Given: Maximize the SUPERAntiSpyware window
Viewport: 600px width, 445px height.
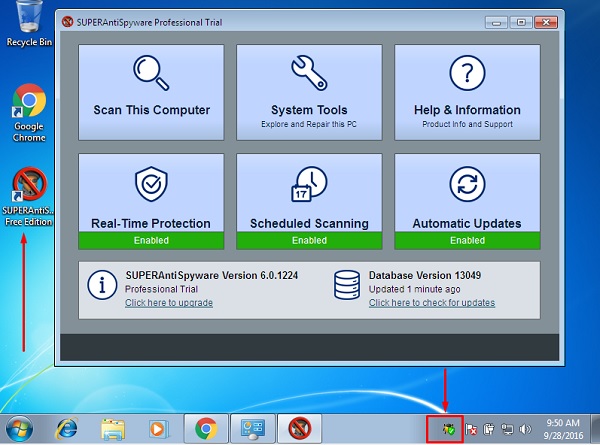Looking at the screenshot, I should pos(521,22).
